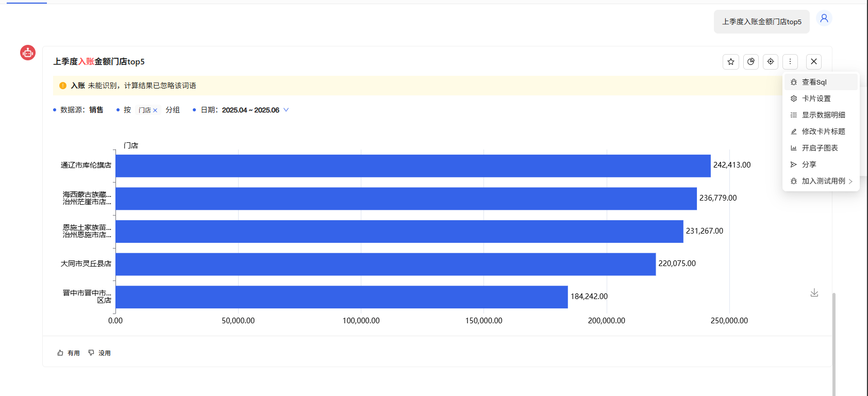Select 查看Sql from the menu
The image size is (868, 396).
coord(814,82)
